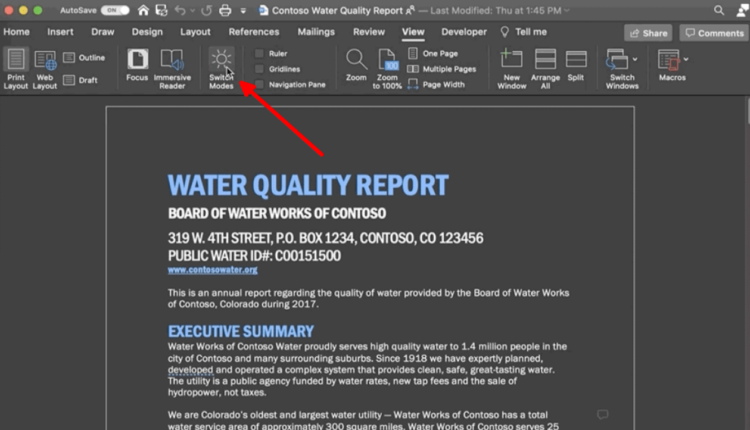Click the Home icon in title bar
This screenshot has width=750, height=430.
(143, 10)
